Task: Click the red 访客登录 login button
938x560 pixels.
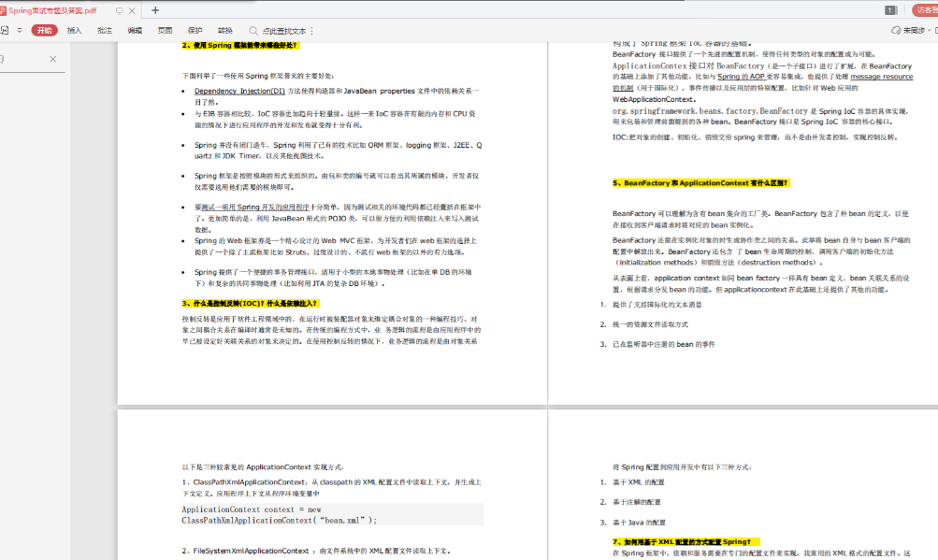Action: (x=926, y=10)
